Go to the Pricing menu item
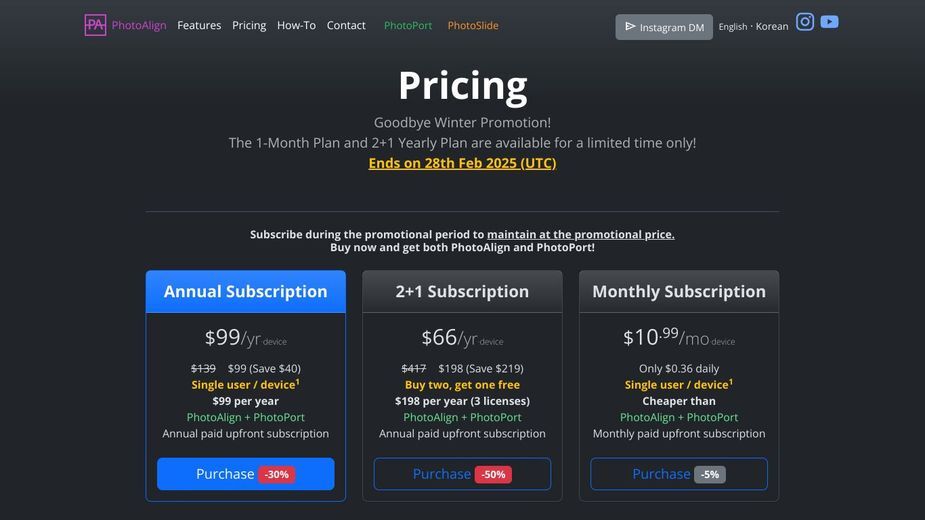This screenshot has width=925, height=520. [x=249, y=25]
